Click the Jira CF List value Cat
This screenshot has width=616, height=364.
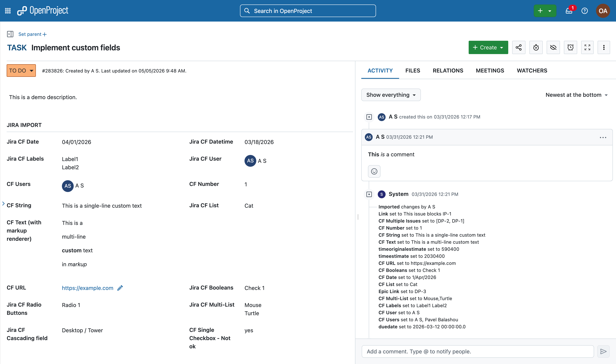(249, 206)
